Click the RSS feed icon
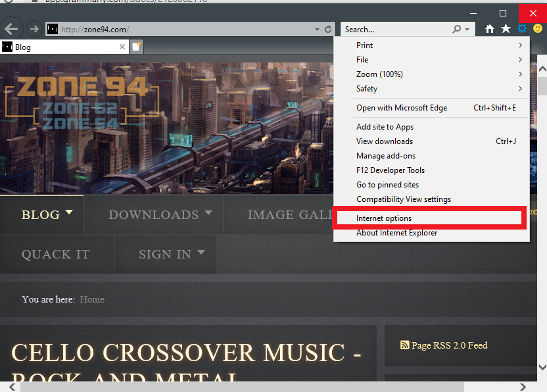The image size is (547, 392). pos(405,345)
